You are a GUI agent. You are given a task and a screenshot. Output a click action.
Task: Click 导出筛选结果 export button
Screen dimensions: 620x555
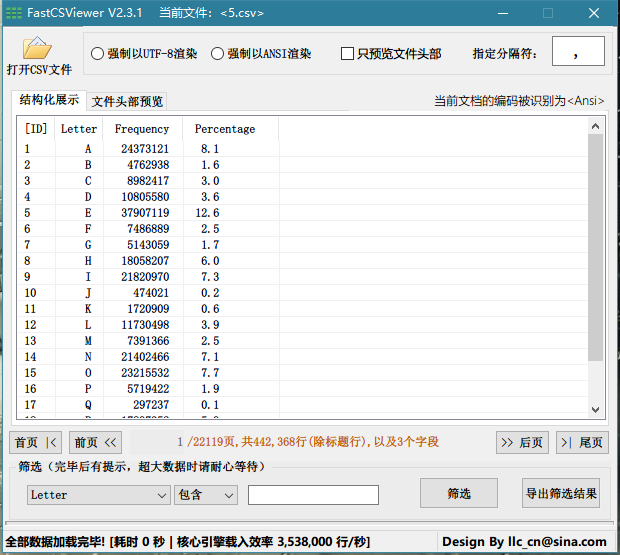pos(561,493)
